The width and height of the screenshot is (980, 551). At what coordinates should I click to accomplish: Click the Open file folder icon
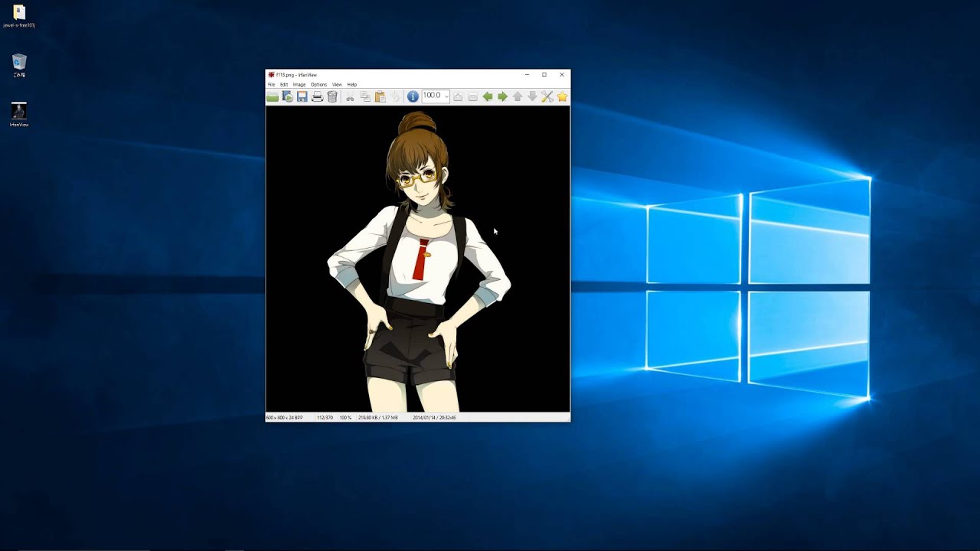point(272,96)
